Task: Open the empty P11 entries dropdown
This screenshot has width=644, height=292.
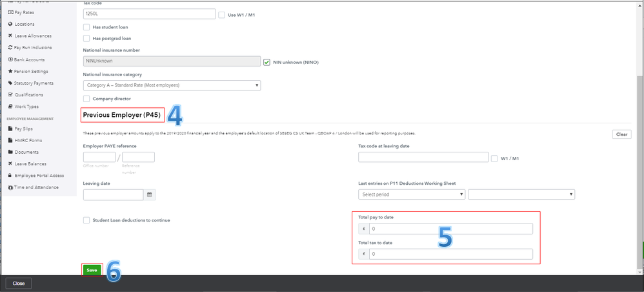Action: (521, 194)
